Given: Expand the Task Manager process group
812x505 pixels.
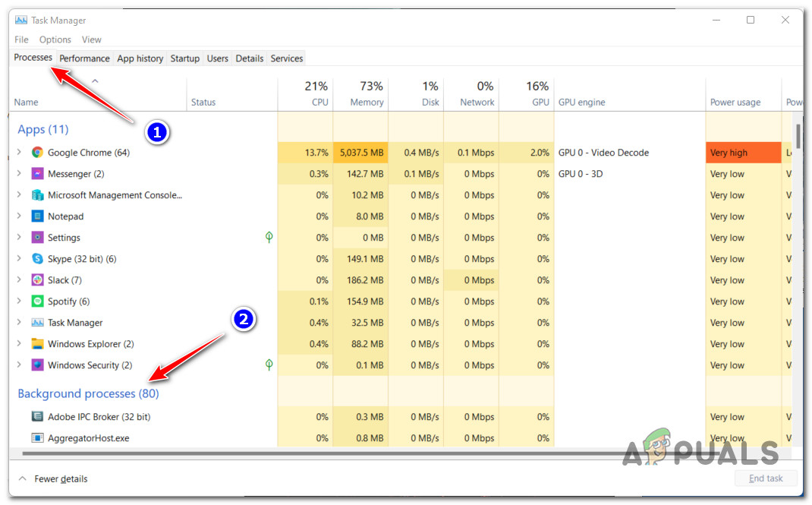Looking at the screenshot, I should pos(19,322).
